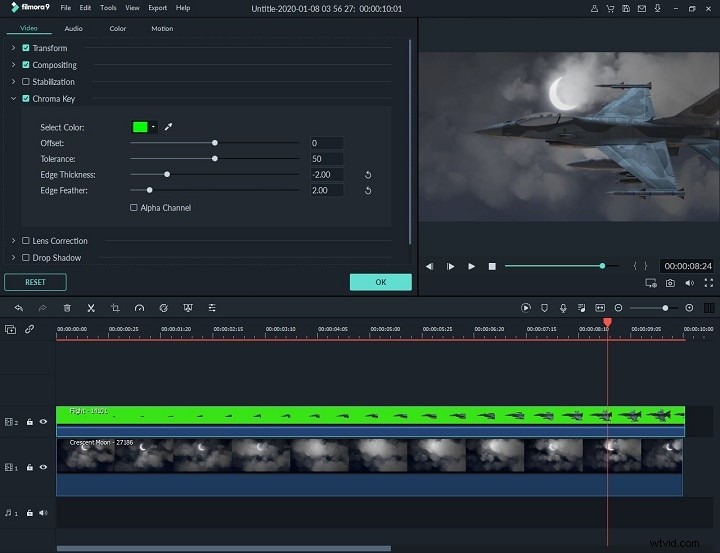Expand the Compositing section

tap(13, 65)
